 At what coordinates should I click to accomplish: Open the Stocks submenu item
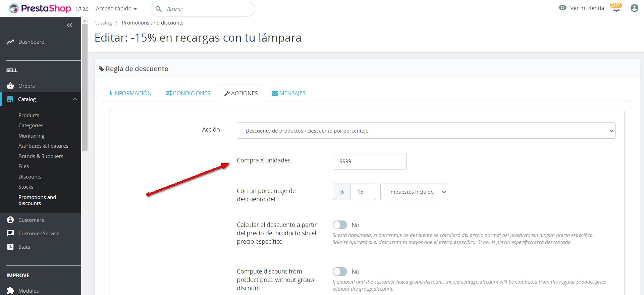point(26,187)
